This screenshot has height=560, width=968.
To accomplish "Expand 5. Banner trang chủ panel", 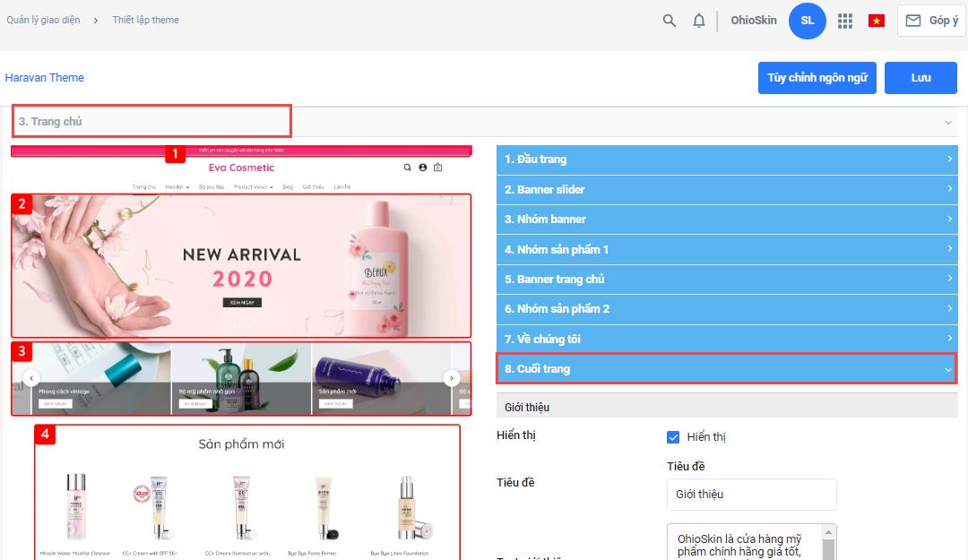I will [727, 279].
